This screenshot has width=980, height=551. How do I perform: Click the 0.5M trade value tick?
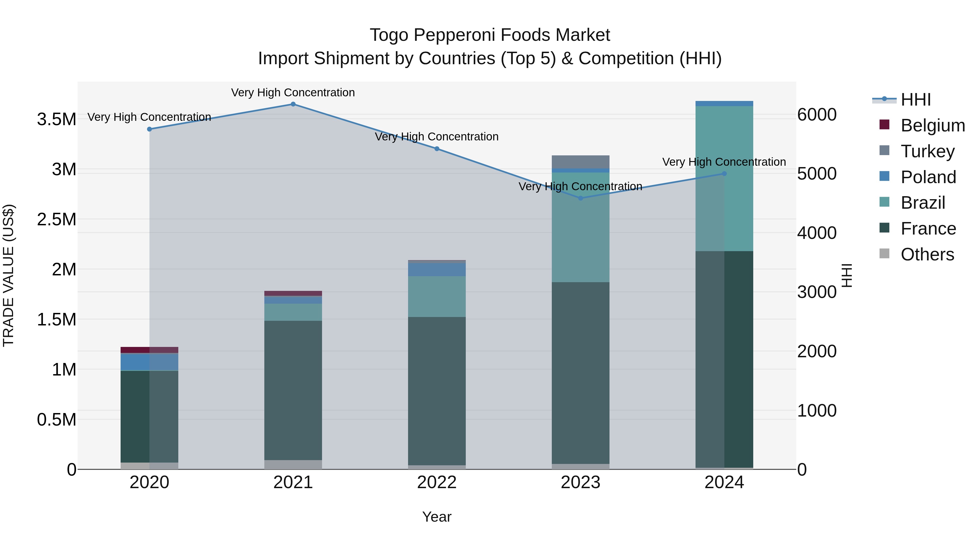click(x=57, y=420)
